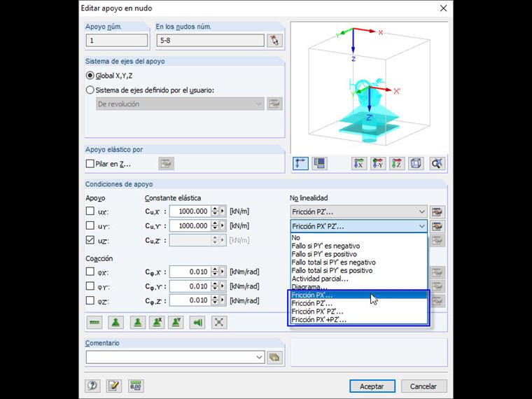The image size is (532, 399).
Task: Enable Pilar en Z elastic support
Action: tap(90, 164)
